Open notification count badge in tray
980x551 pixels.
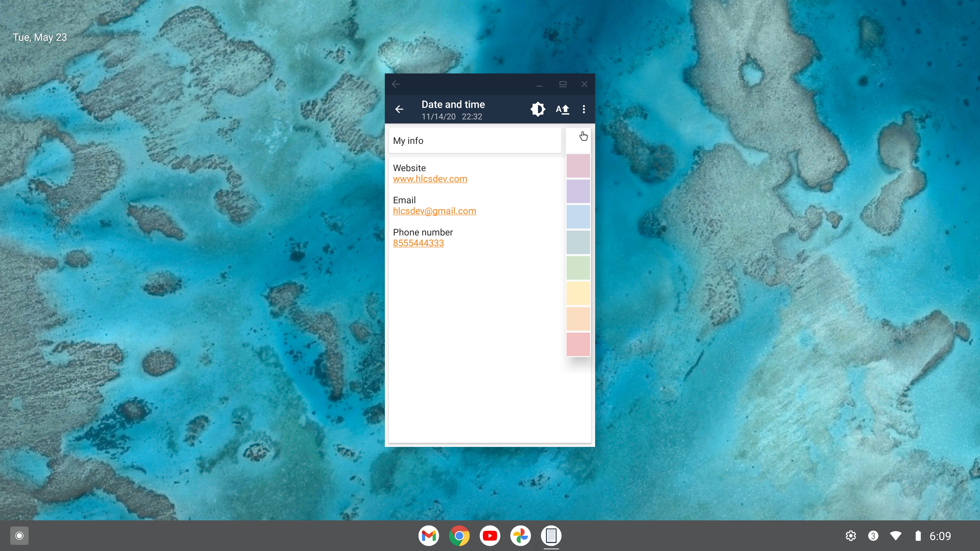[x=873, y=536]
